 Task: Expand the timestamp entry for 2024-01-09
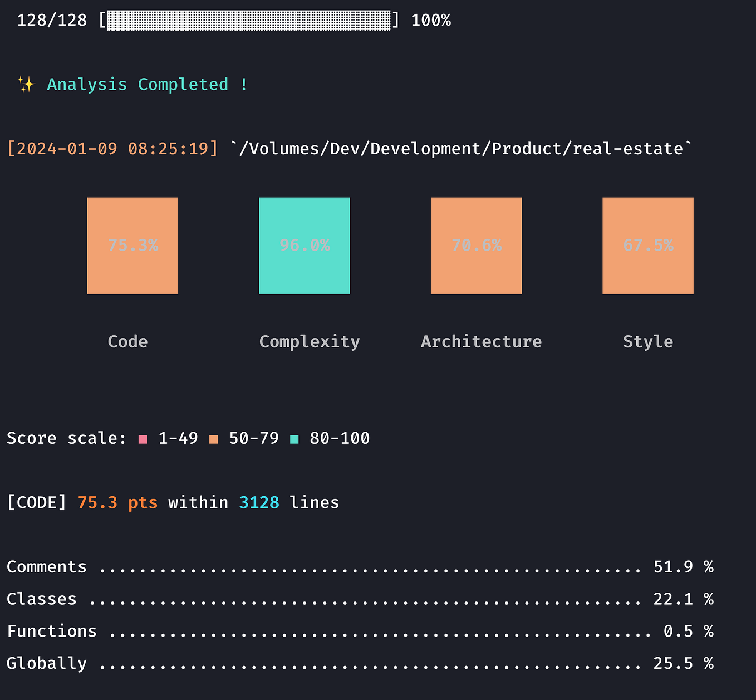[112, 148]
